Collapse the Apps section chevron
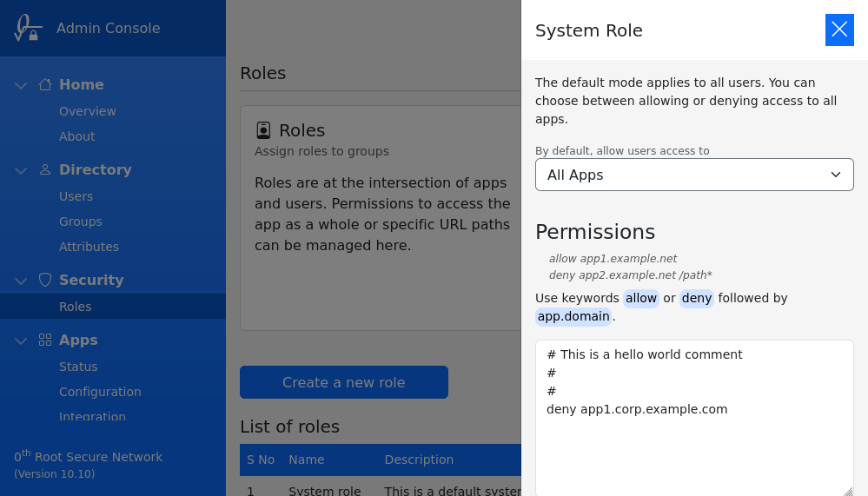Viewport: 868px width, 496px height. [x=21, y=341]
